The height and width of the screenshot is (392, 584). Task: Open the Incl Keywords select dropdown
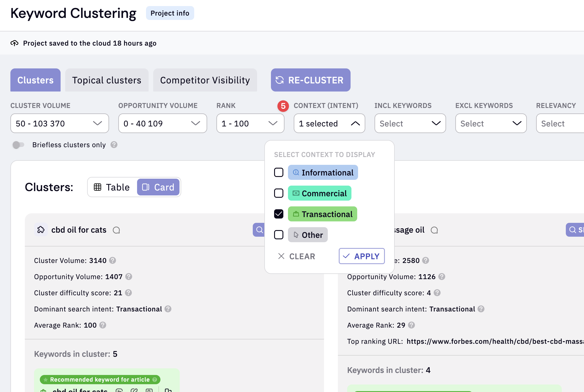click(x=410, y=123)
